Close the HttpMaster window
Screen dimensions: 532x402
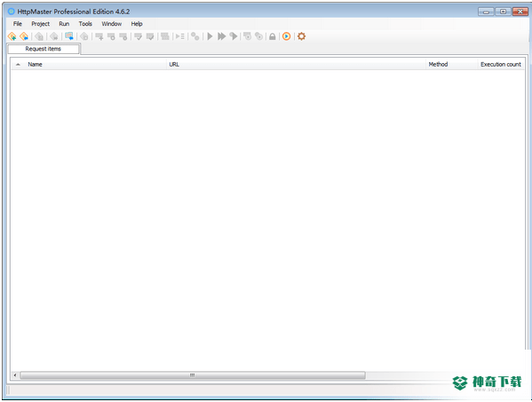520,12
